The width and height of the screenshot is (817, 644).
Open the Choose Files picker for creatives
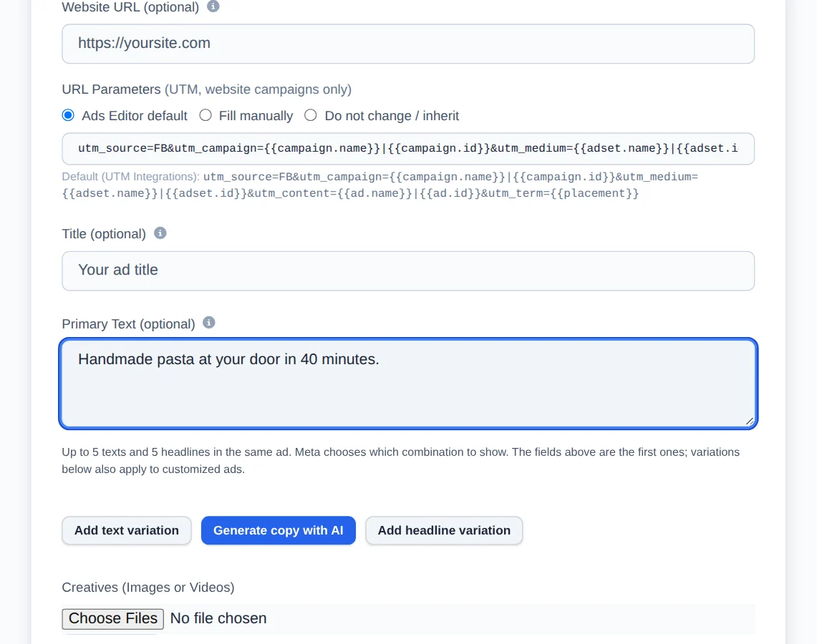pyautogui.click(x=113, y=618)
